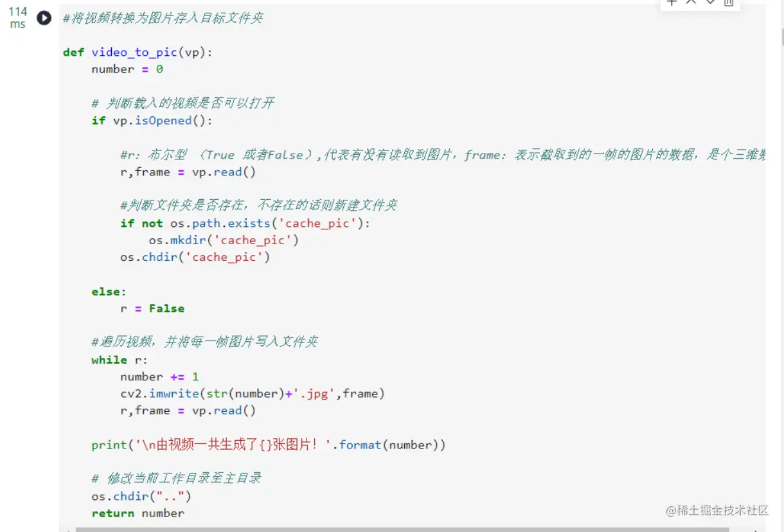
Task: Click the 'else:' keyword line
Action: [109, 292]
